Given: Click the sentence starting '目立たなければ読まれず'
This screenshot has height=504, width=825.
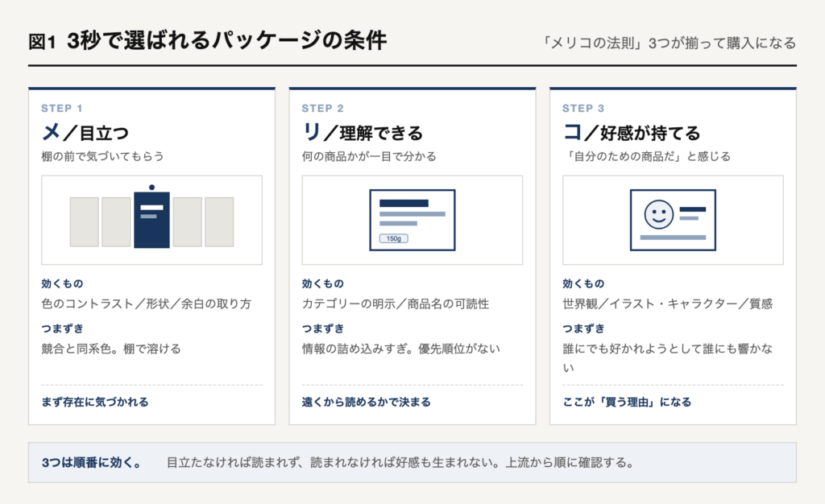Looking at the screenshot, I should tap(400, 462).
